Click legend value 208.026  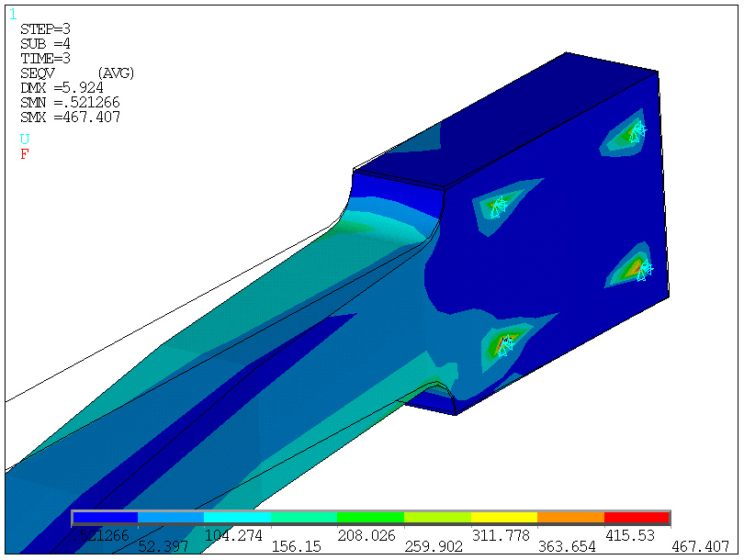pos(366,536)
